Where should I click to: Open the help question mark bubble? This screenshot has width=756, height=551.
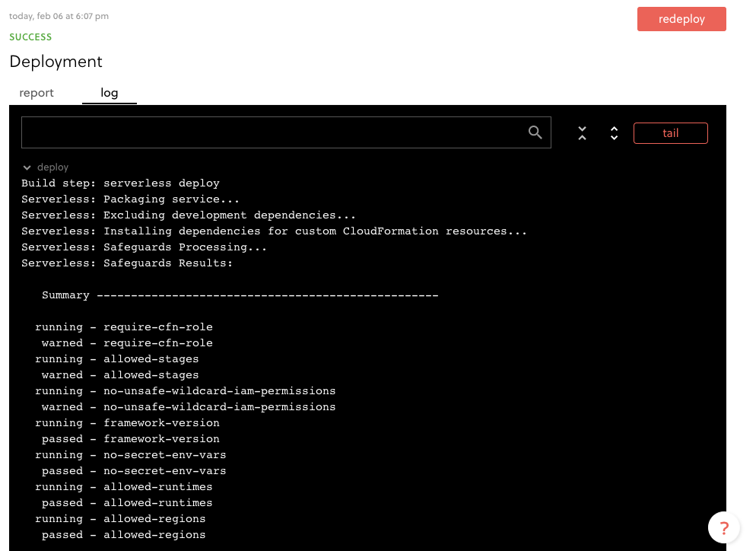point(724,528)
